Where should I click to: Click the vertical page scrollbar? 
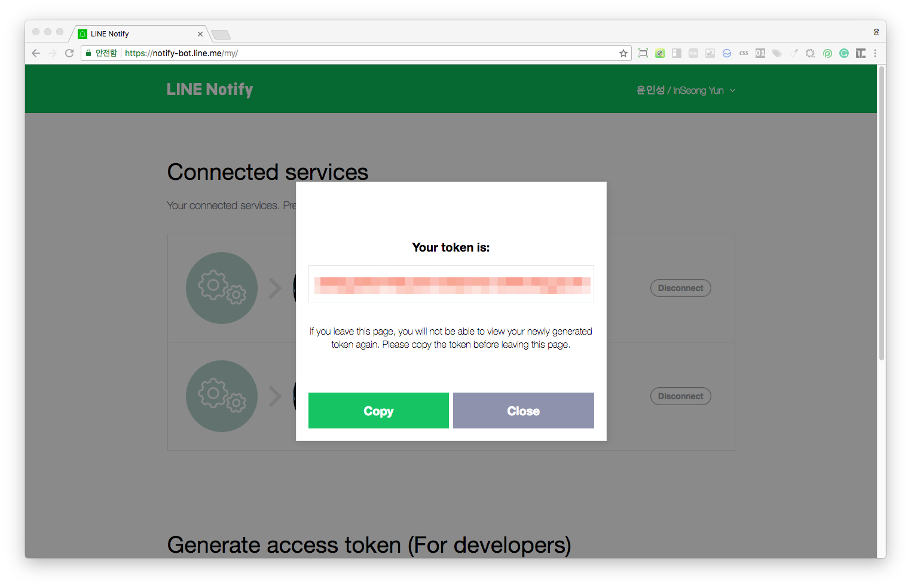pyautogui.click(x=881, y=213)
